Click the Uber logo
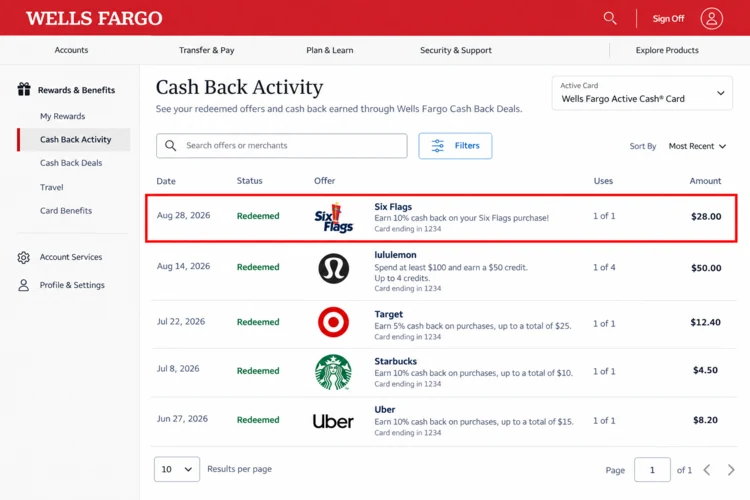Image resolution: width=750 pixels, height=500 pixels. coord(333,421)
